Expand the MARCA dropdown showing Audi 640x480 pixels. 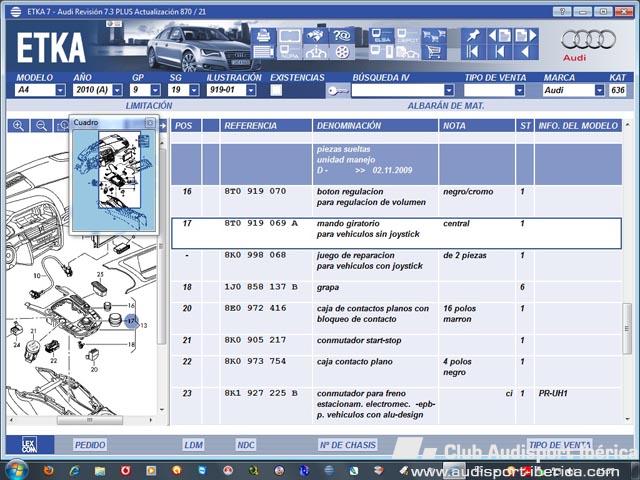(599, 90)
